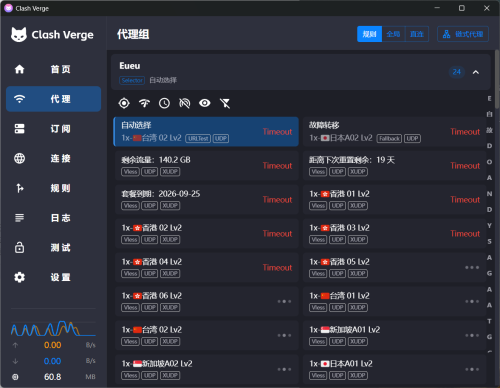500x388 pixels.
Task: Click the 代理组 page heading
Action: click(133, 34)
